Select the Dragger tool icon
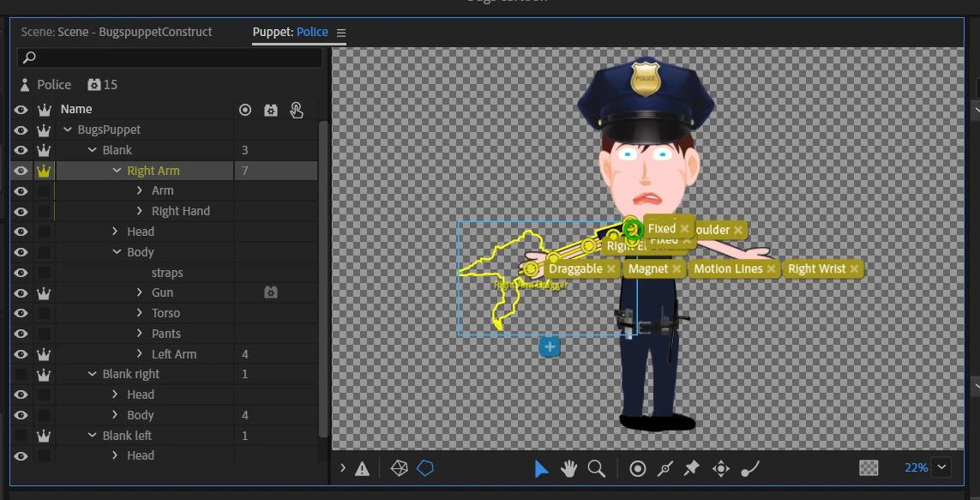This screenshot has width=980, height=500. [720, 469]
